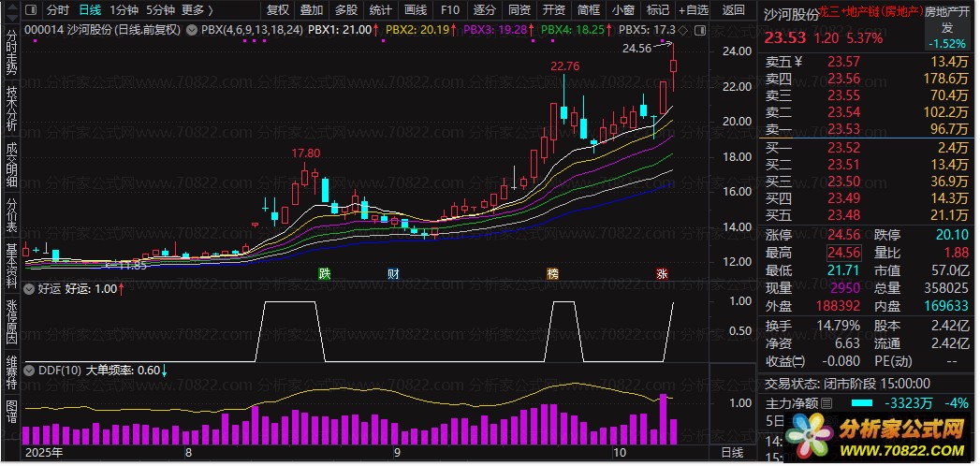Screen dimensions: 980x466
Task: Open the 技术分析 side tab
Action: click(x=11, y=108)
